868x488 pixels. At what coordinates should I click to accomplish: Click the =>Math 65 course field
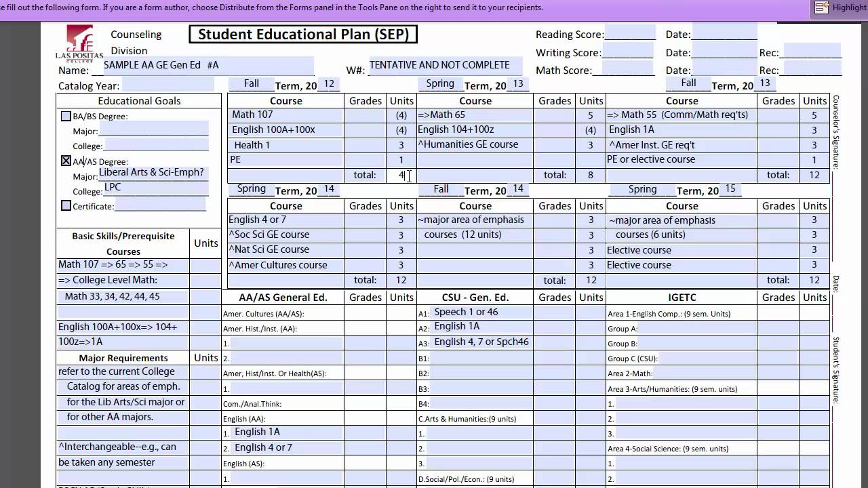tap(475, 115)
